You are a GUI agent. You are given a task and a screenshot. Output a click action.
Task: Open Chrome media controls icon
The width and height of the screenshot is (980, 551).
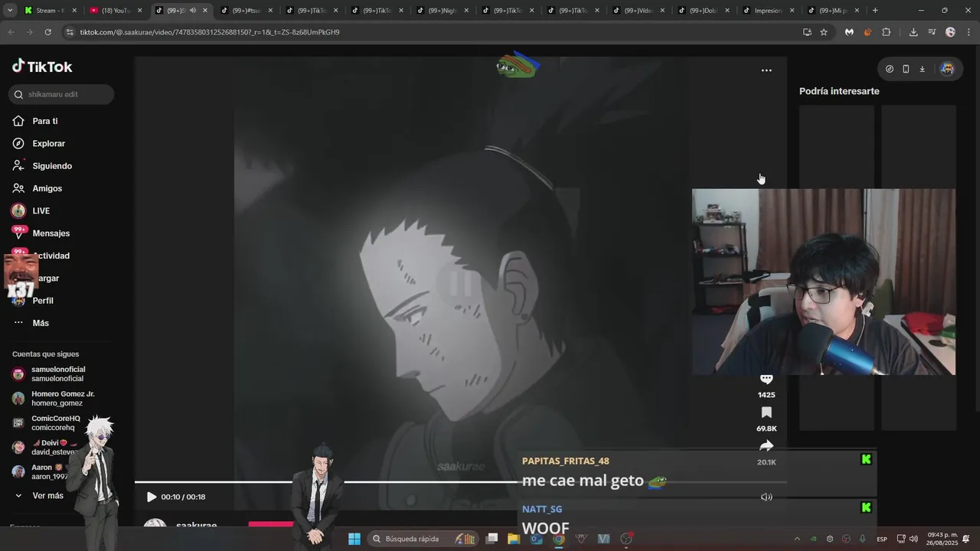(x=932, y=32)
